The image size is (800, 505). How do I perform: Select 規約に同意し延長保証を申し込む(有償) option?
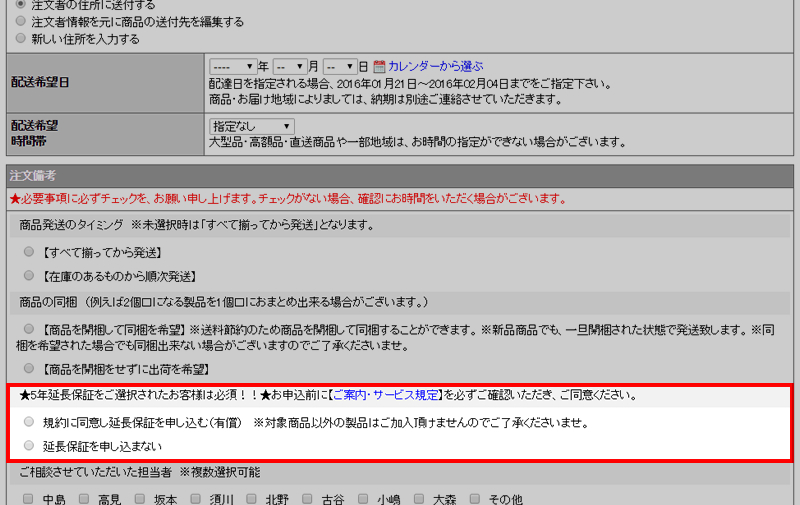pos(29,422)
